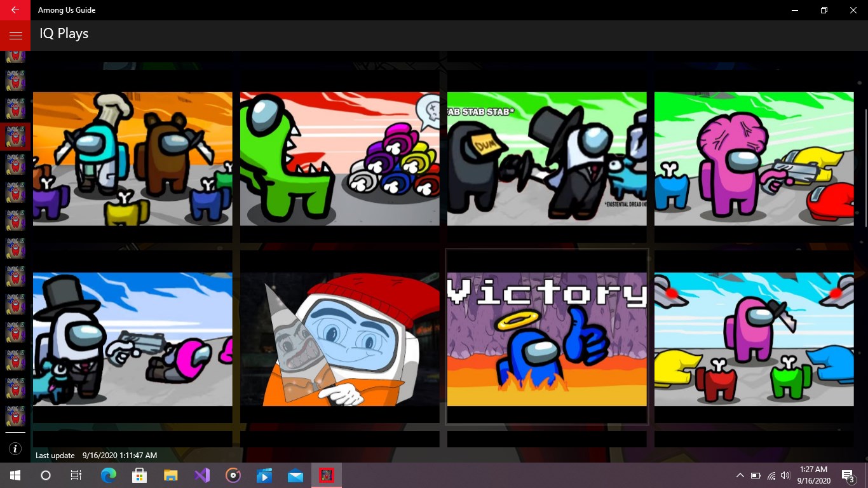Image resolution: width=868 pixels, height=488 pixels.
Task: Open the network status icon in tray
Action: [x=771, y=475]
